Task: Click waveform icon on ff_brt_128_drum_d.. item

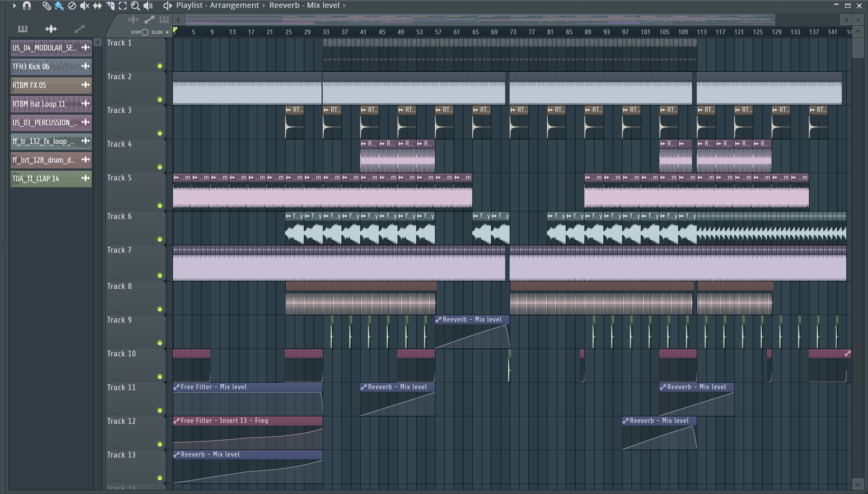Action: 86,159
